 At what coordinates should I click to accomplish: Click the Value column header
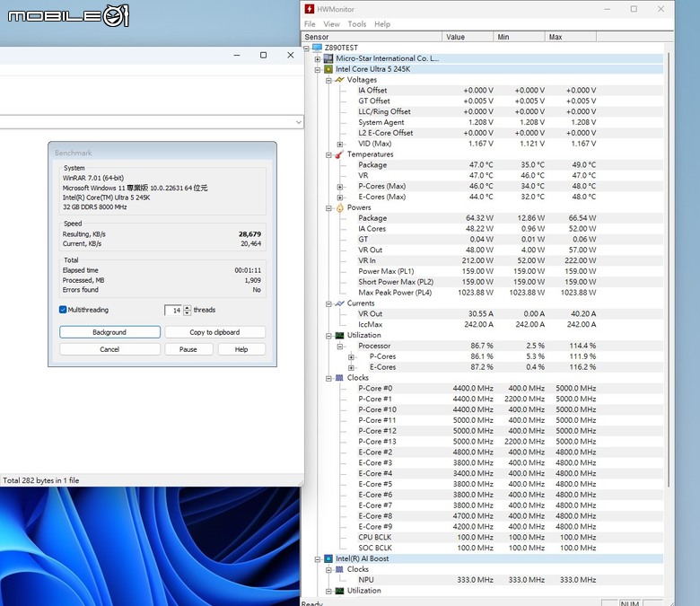[468, 37]
